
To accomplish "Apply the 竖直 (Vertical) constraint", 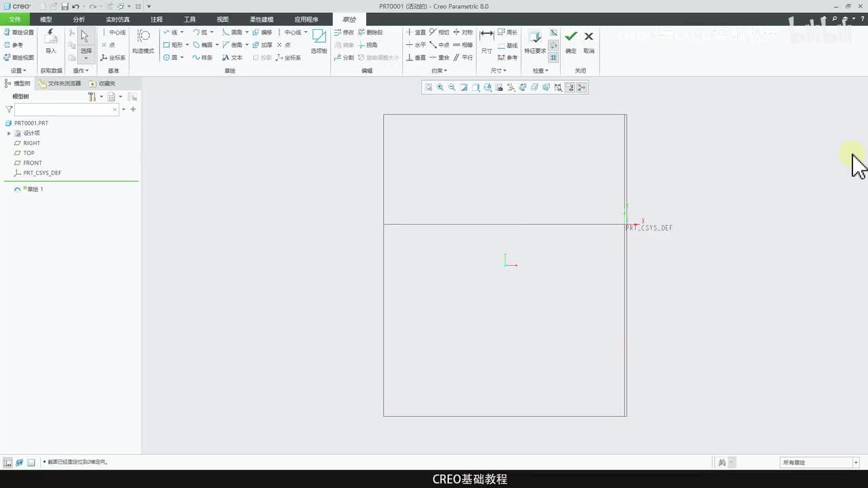I will coord(416,32).
